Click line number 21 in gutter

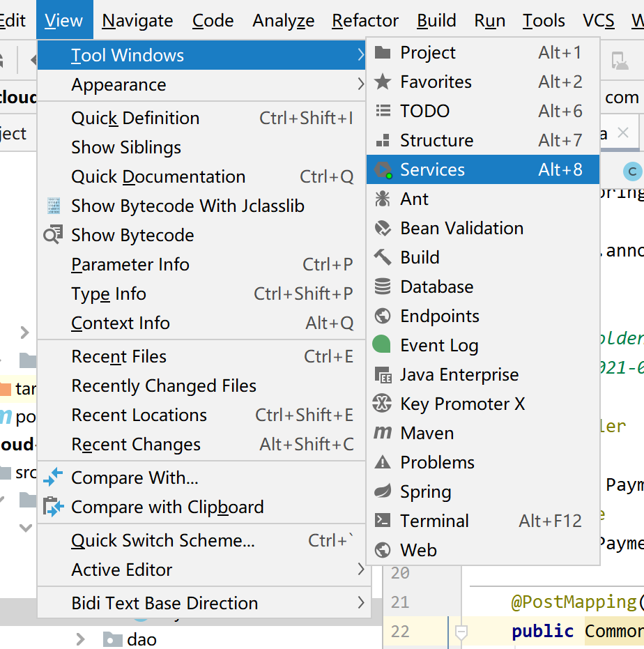400,602
